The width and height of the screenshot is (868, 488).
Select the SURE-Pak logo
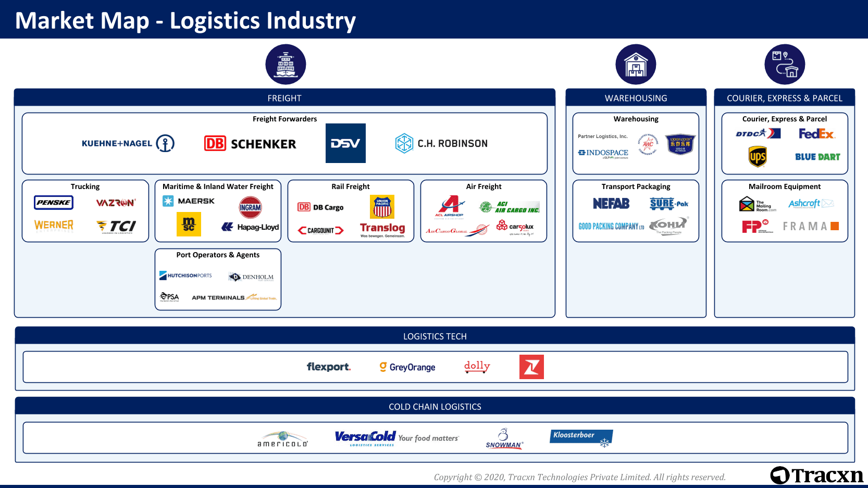669,204
